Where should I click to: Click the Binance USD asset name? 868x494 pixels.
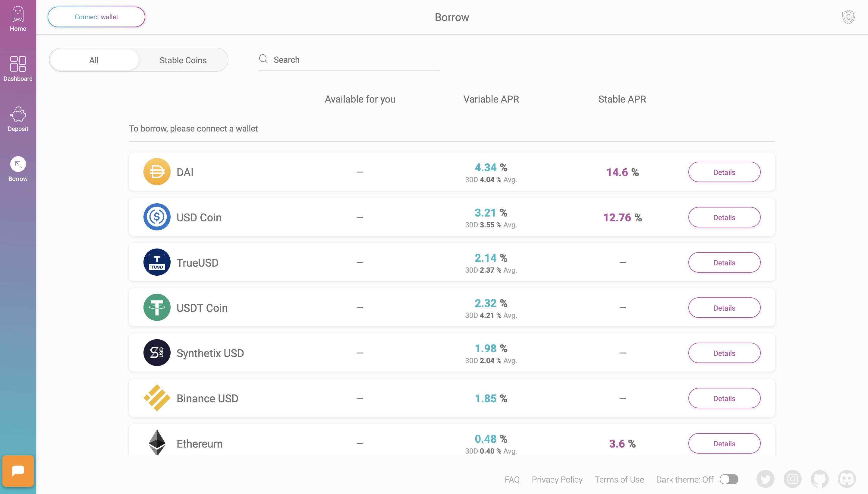tap(207, 398)
